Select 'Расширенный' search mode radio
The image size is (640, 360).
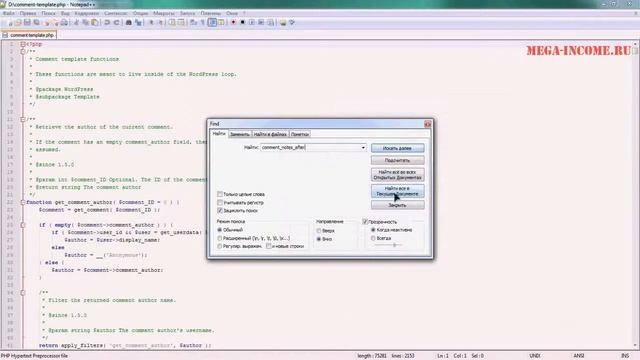tap(220, 238)
